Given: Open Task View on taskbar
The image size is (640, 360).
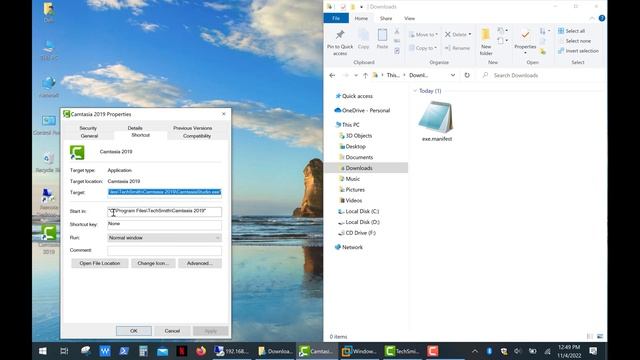Looking at the screenshot, I should click(x=64, y=351).
